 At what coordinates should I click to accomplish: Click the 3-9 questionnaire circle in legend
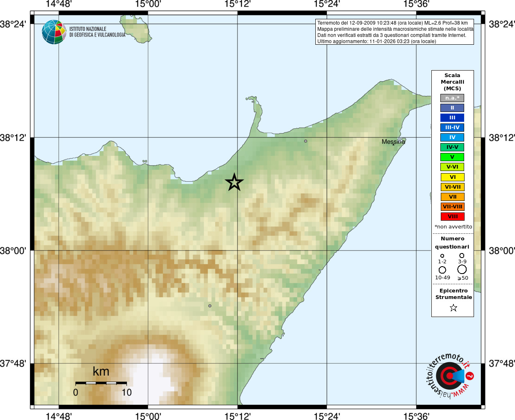[x=462, y=256]
